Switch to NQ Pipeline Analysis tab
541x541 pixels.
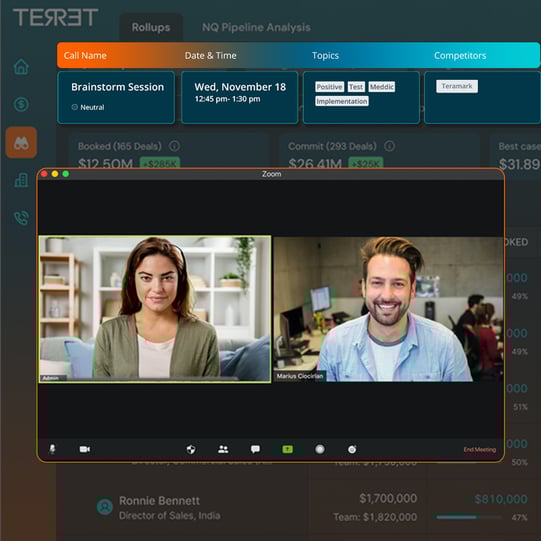point(256,27)
